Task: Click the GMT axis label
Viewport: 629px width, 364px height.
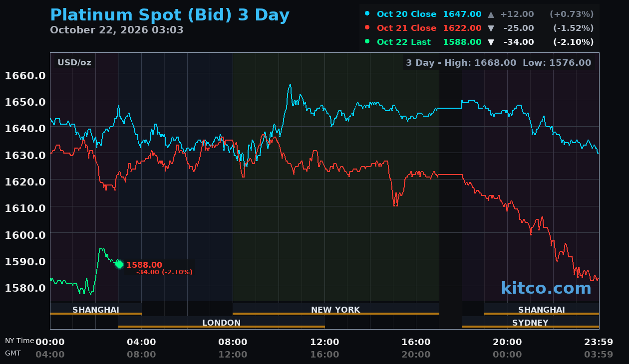Action: pos(13,353)
